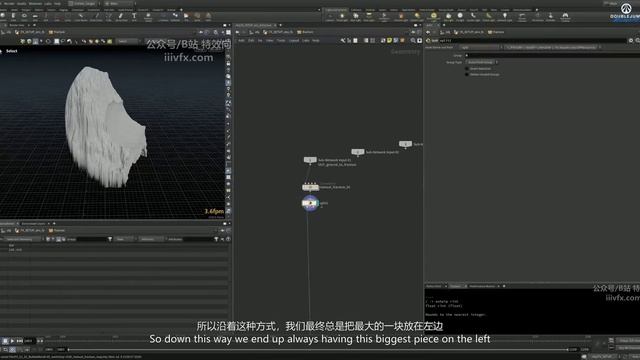Click the Group input field in parameters

pyautogui.click(x=552, y=56)
